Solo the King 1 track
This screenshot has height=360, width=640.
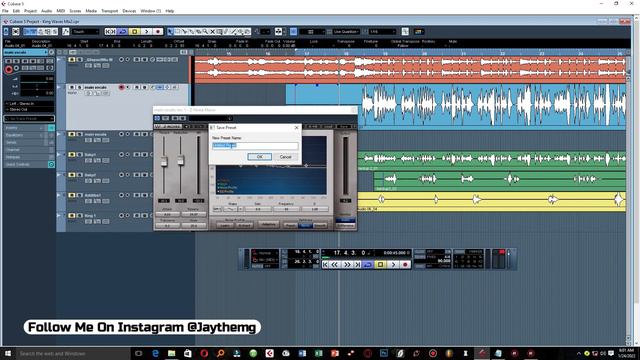tap(80, 216)
